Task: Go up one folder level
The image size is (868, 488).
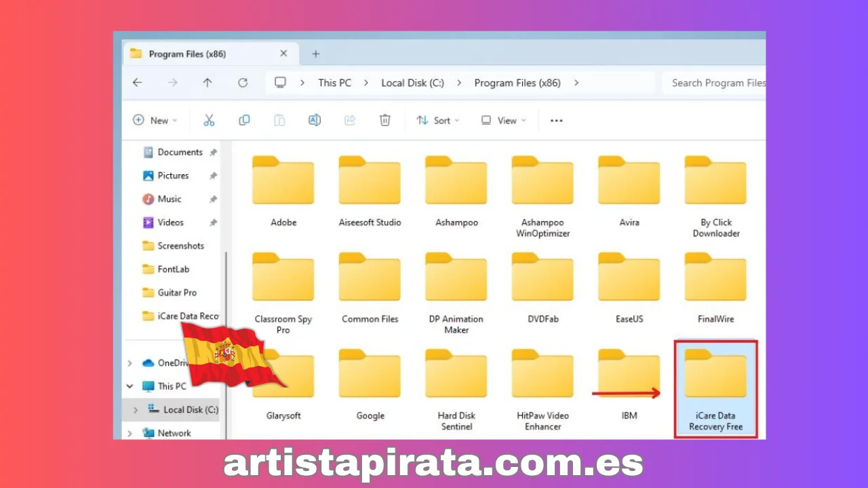Action: pyautogui.click(x=208, y=83)
